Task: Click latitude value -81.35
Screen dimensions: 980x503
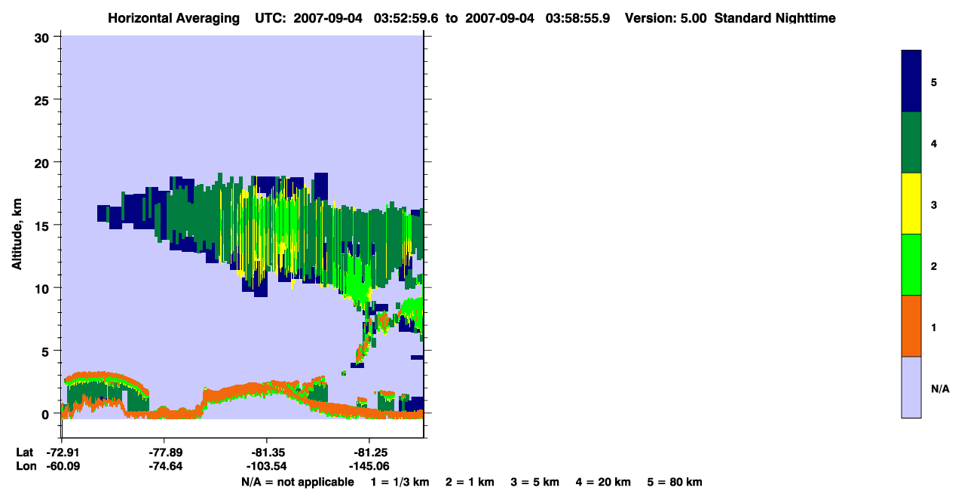Action: tap(267, 452)
